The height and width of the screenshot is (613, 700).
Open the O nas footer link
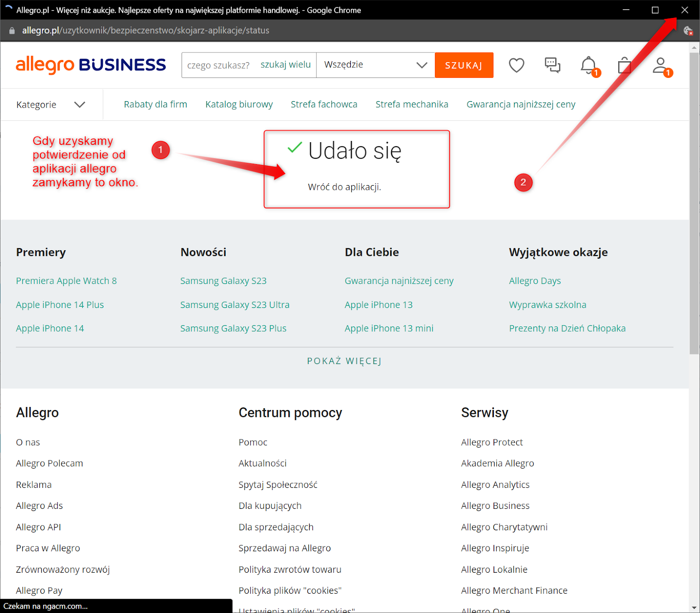28,442
